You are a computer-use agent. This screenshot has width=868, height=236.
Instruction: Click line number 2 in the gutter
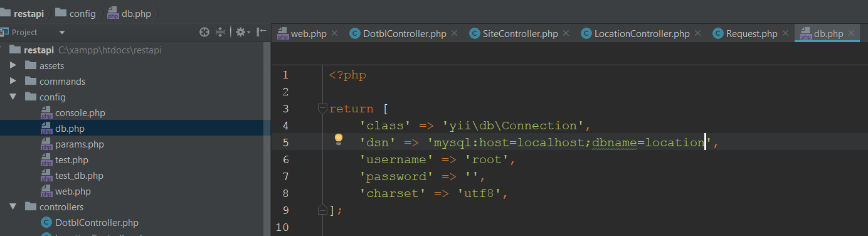(285, 92)
